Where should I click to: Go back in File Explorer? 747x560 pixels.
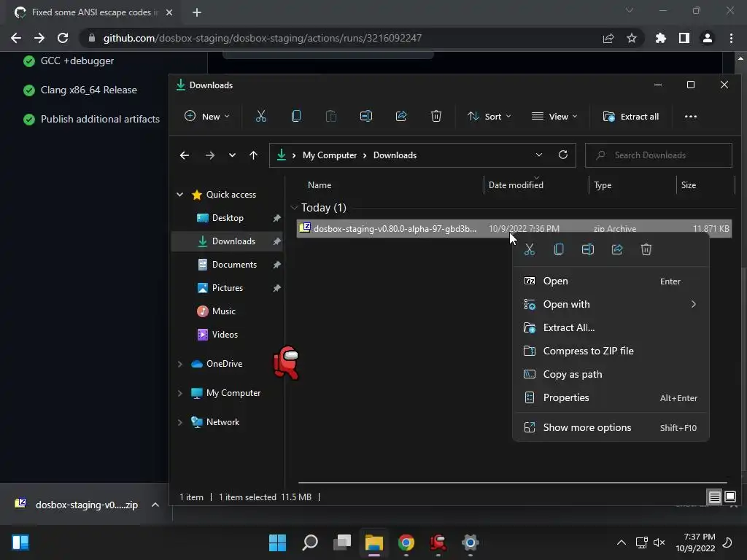click(x=185, y=155)
